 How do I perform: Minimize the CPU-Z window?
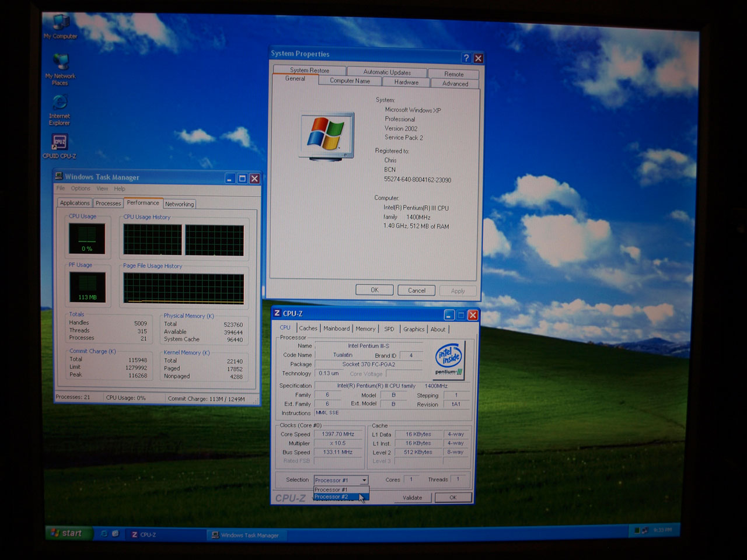[449, 314]
